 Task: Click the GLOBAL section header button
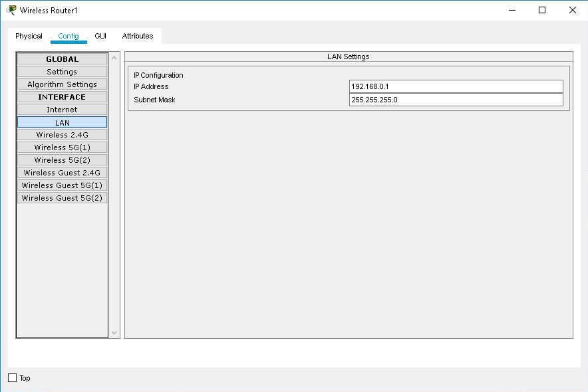[63, 59]
